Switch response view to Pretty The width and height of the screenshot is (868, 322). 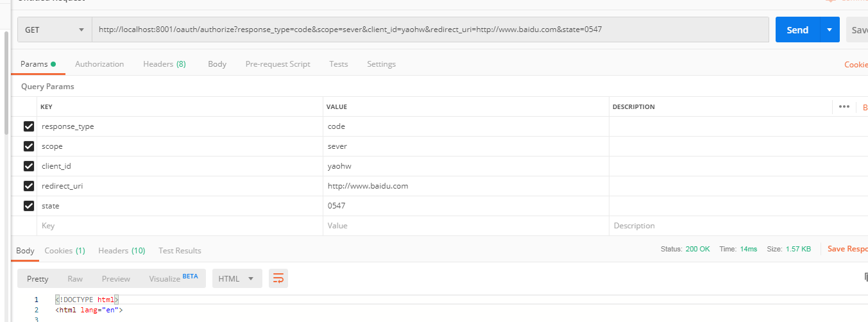[38, 278]
